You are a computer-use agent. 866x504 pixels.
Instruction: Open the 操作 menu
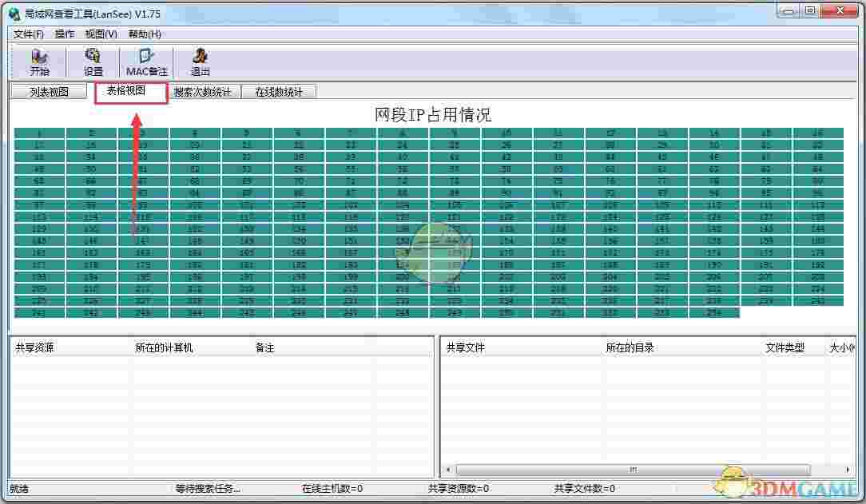[x=64, y=34]
